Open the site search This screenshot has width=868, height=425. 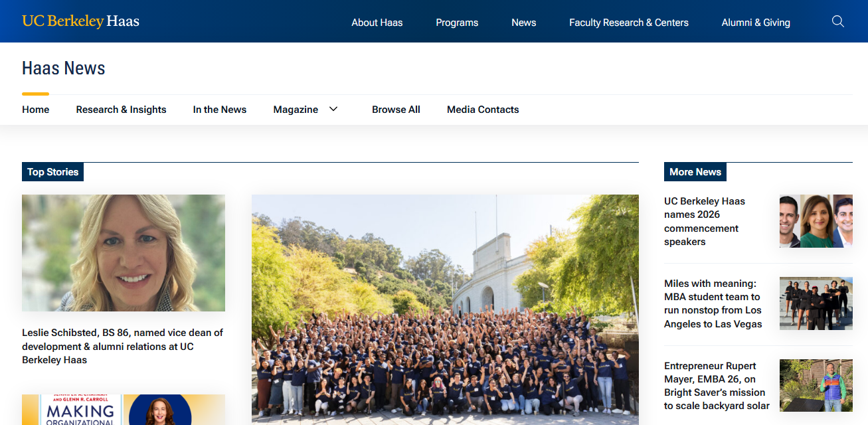(837, 21)
